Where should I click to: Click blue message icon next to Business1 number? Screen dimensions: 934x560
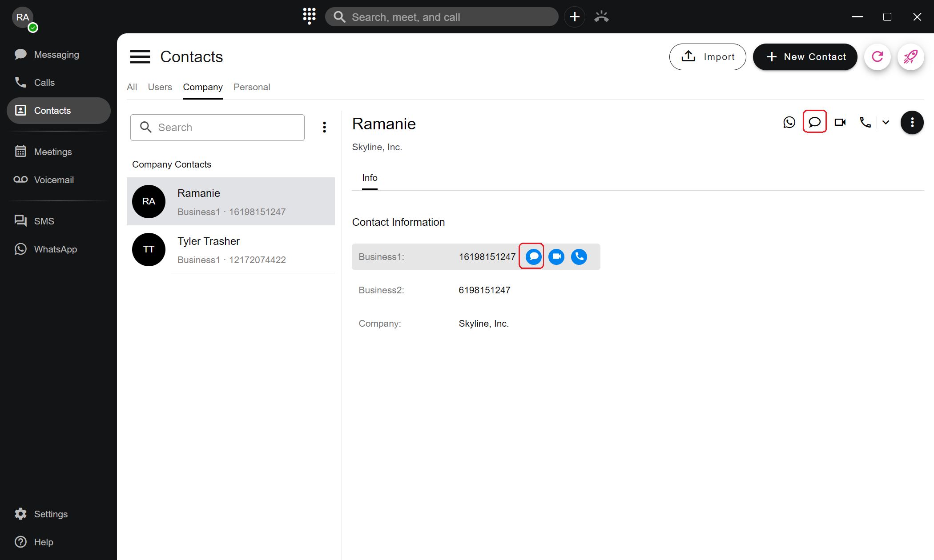pos(533,256)
